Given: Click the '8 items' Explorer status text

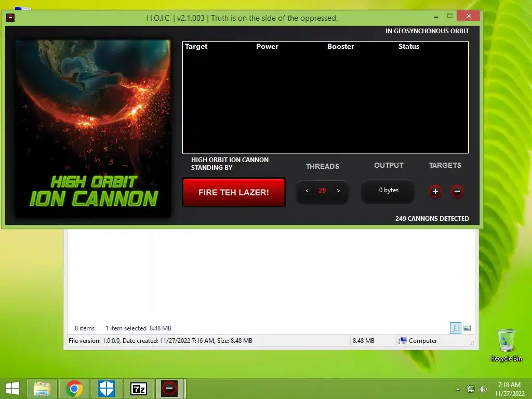Looking at the screenshot, I should [x=85, y=328].
